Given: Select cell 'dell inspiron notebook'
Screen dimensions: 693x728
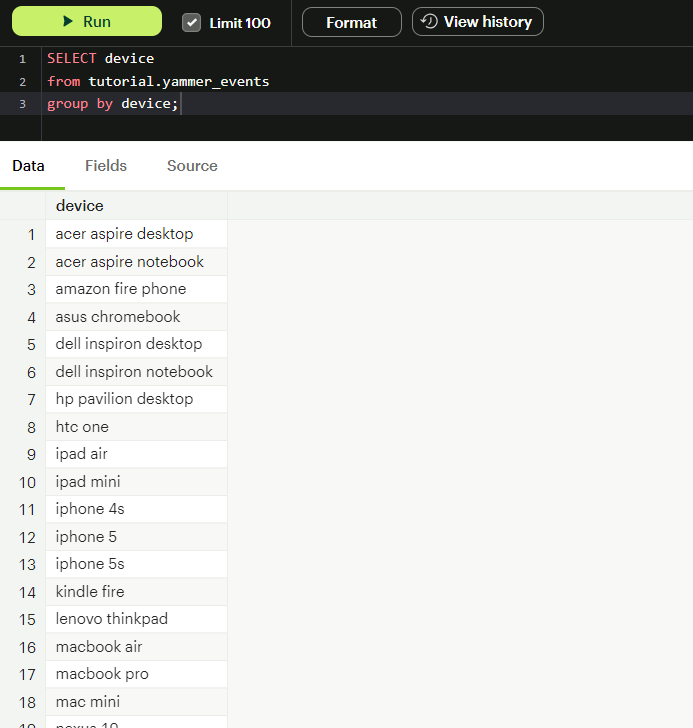Looking at the screenshot, I should tap(136, 372).
